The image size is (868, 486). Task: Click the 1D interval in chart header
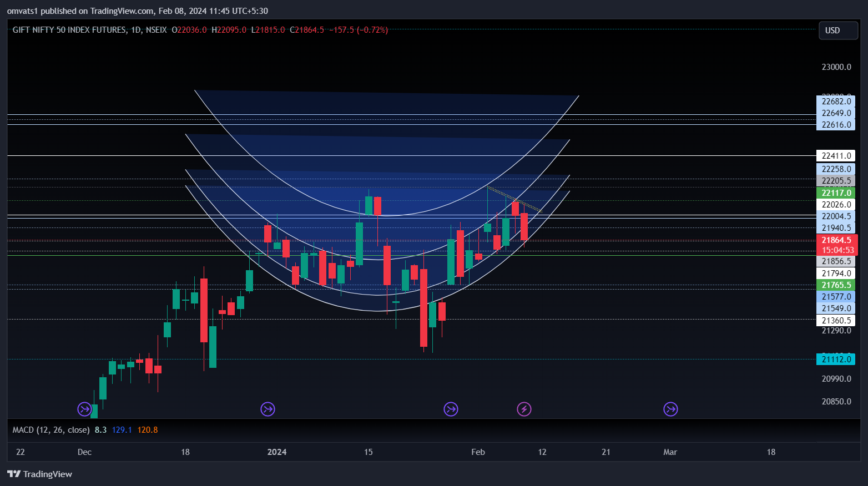pos(136,30)
